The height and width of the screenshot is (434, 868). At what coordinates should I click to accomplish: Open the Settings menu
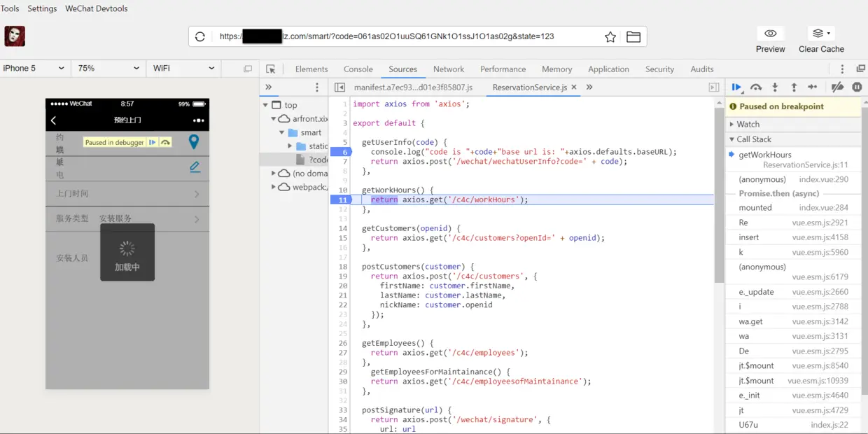[x=42, y=8]
